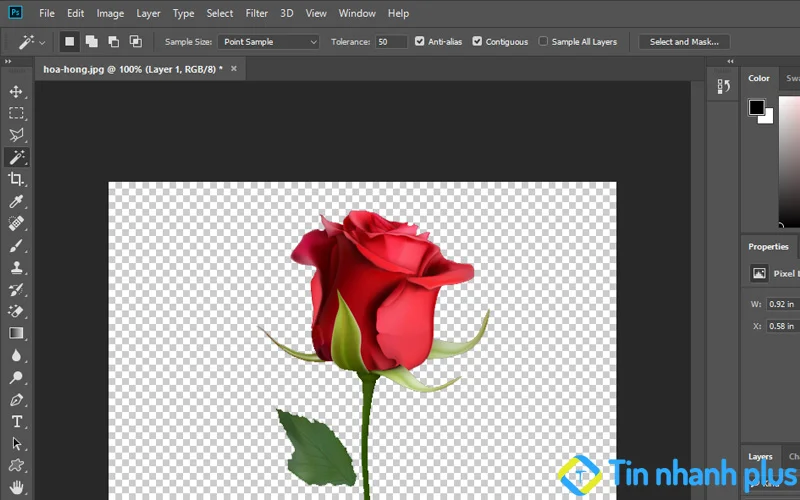The image size is (800, 500).
Task: Choose New selection mode button
Action: point(69,41)
